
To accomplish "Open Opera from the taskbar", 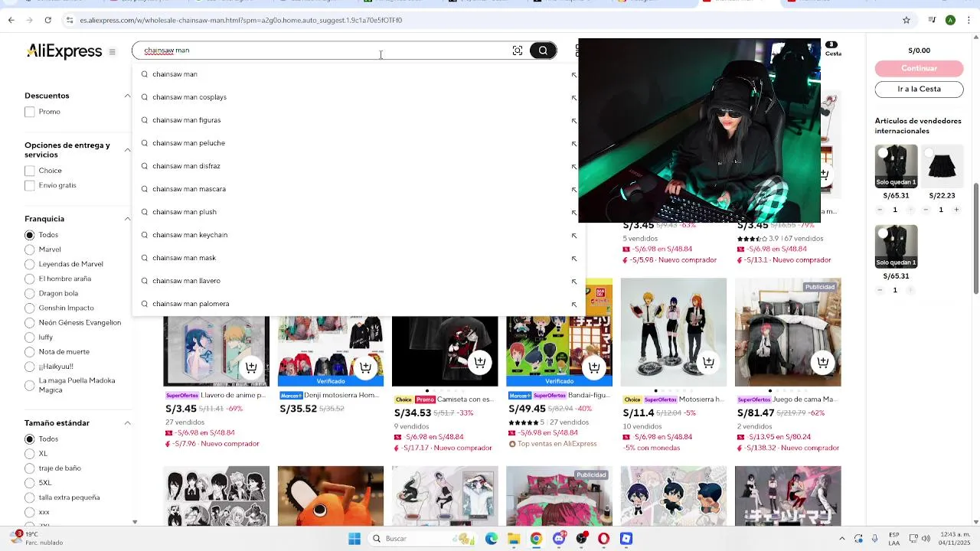I will pyautogui.click(x=604, y=539).
